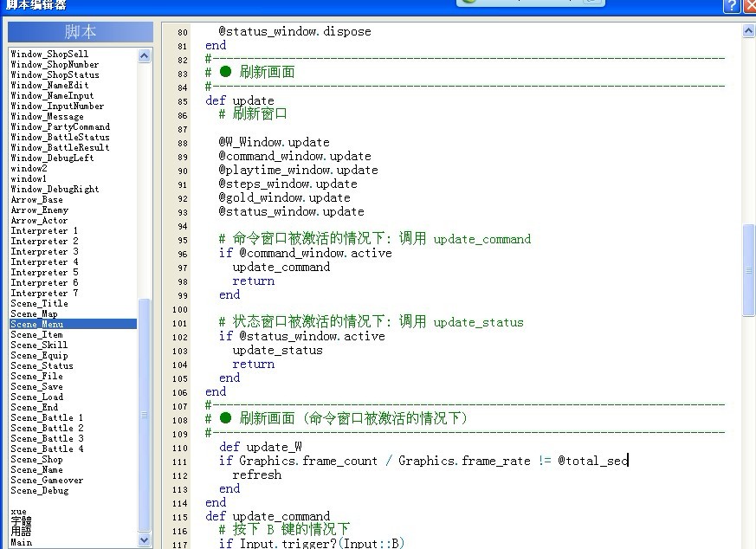Viewport: 756px width, 549px height.
Task: Select the Interpreter 1 script
Action: [44, 231]
